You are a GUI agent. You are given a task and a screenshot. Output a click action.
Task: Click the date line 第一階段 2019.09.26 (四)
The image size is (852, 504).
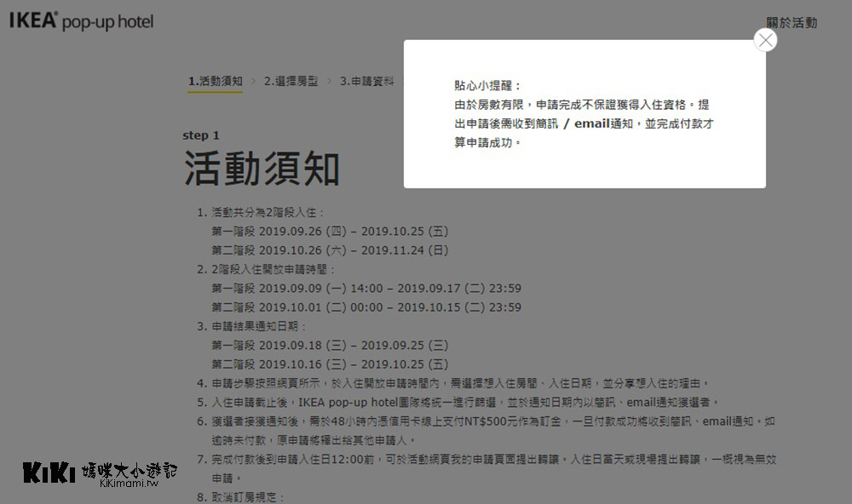click(330, 232)
